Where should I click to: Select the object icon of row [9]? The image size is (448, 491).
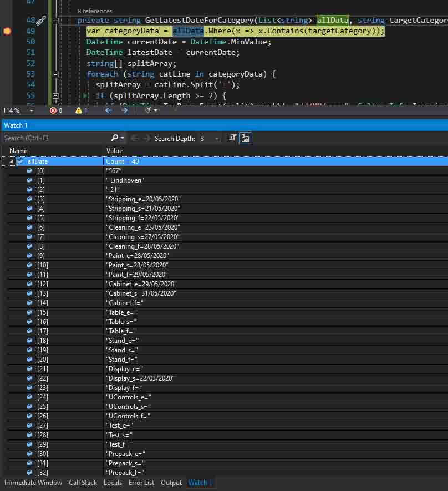29,256
